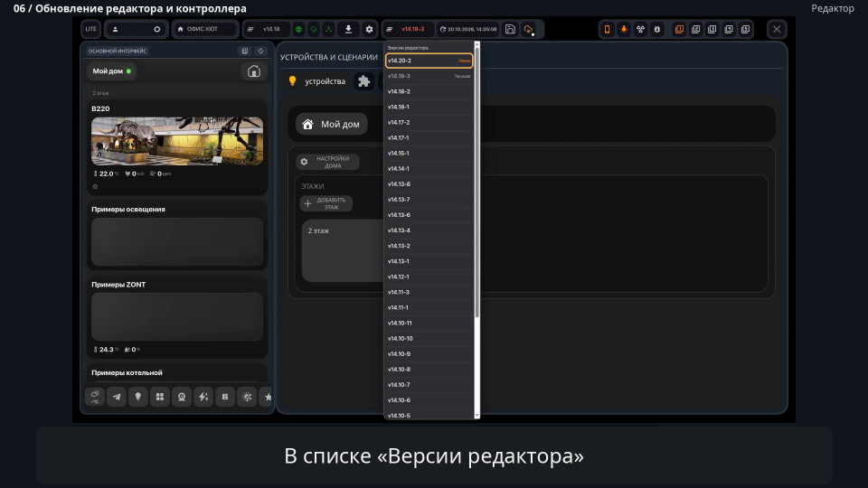868x488 pixels.
Task: Switch to layout window 2
Action: pyautogui.click(x=696, y=29)
